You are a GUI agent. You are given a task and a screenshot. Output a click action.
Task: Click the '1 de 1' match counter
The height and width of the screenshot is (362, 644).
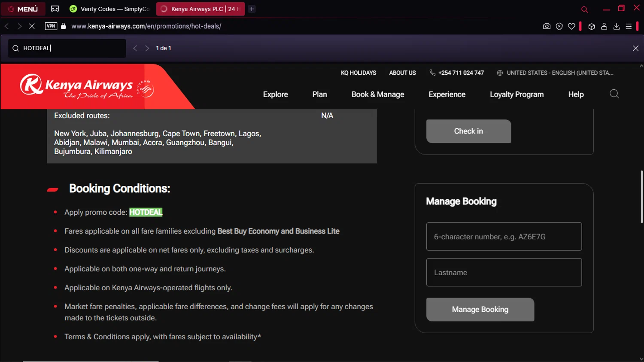164,48
